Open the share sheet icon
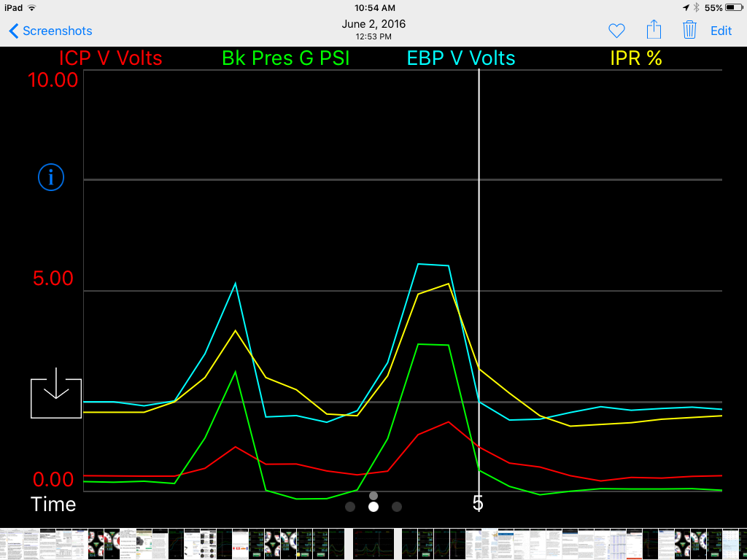Screen dimensions: 747x560 coord(654,29)
